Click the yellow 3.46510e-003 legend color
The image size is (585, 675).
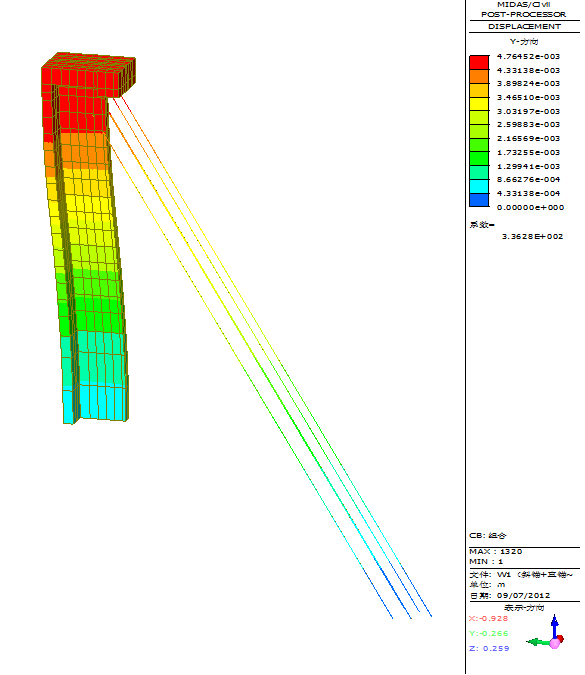479,104
